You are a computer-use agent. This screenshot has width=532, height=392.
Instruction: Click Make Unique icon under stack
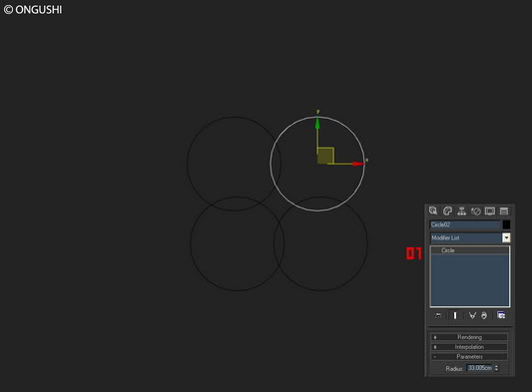(x=472, y=315)
